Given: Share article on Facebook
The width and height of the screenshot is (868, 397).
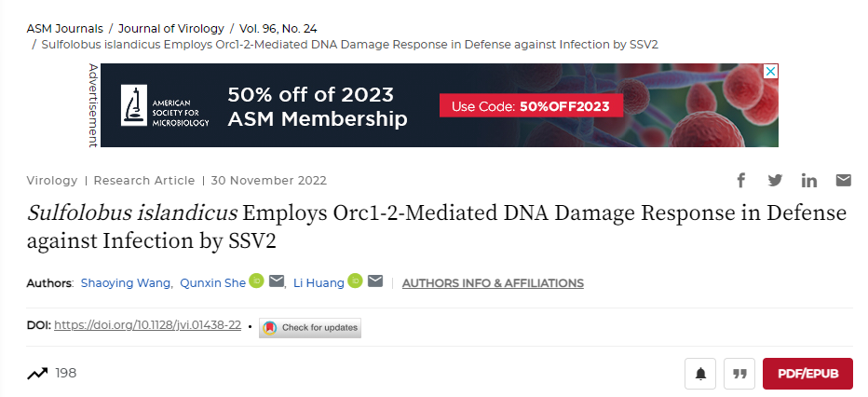Looking at the screenshot, I should click(x=742, y=180).
